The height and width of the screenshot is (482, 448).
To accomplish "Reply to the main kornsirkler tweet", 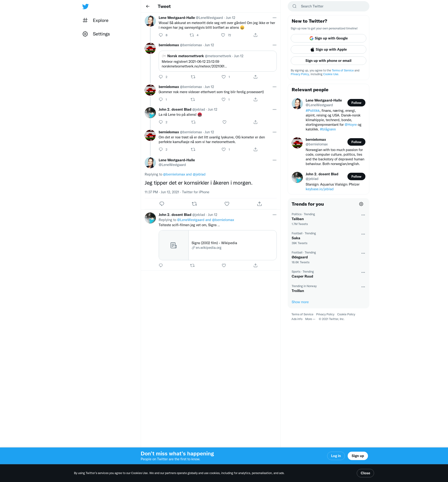I will click(x=162, y=204).
